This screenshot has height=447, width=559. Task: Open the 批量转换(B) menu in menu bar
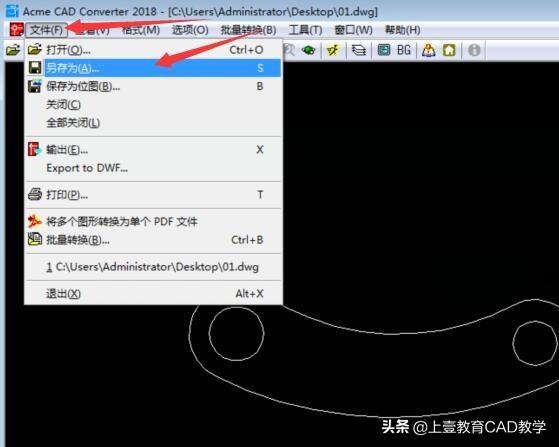248,30
